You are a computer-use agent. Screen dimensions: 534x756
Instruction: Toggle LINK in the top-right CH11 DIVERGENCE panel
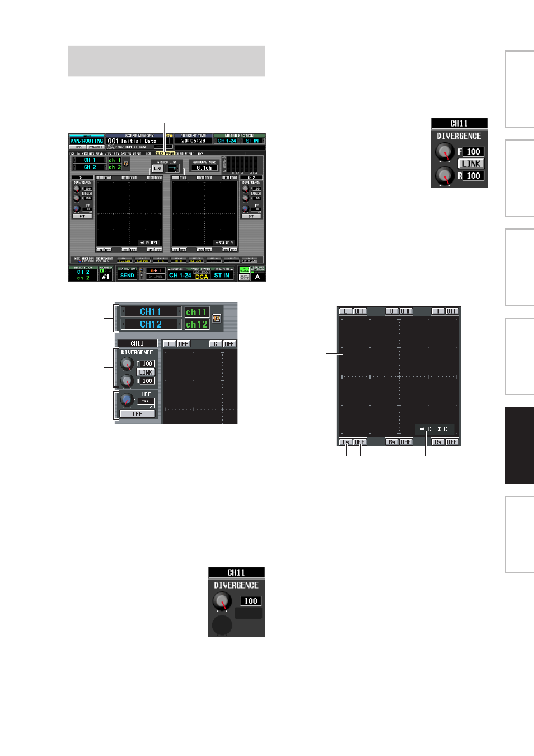[471, 164]
